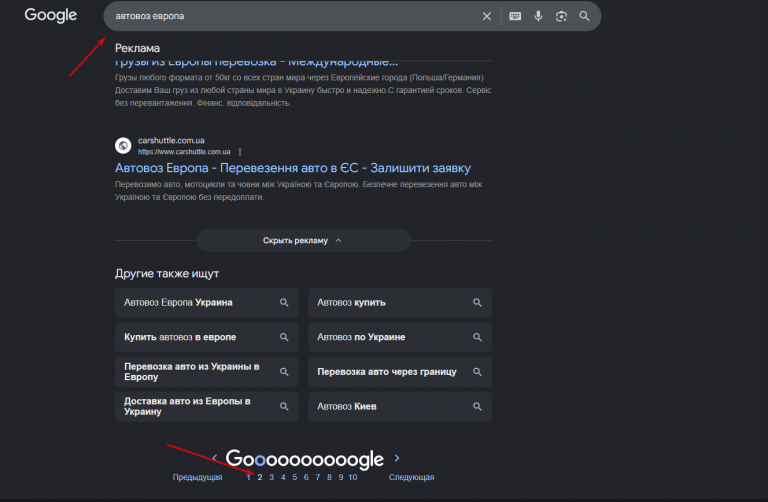The image size is (768, 502).
Task: Start voice search with microphone icon
Action: (538, 16)
